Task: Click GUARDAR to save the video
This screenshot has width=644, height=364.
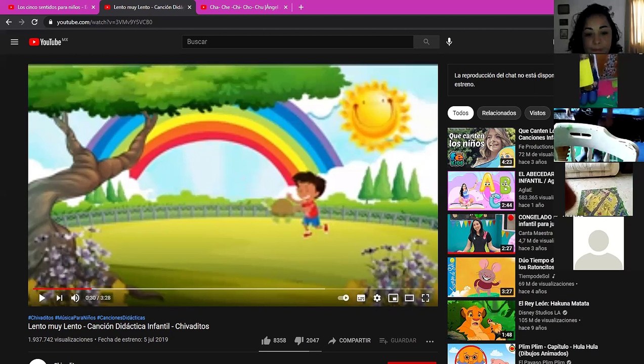Action: click(398, 341)
